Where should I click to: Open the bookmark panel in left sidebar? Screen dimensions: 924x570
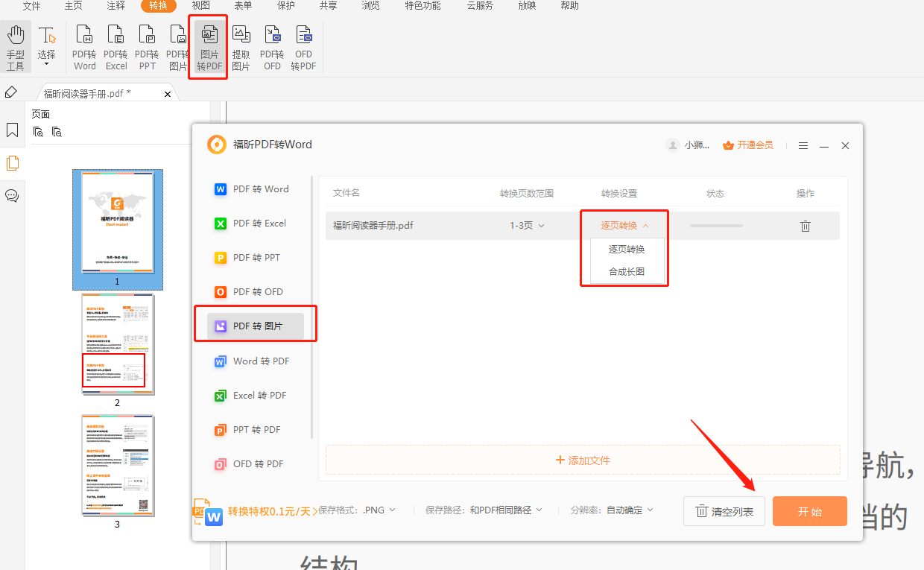point(12,130)
